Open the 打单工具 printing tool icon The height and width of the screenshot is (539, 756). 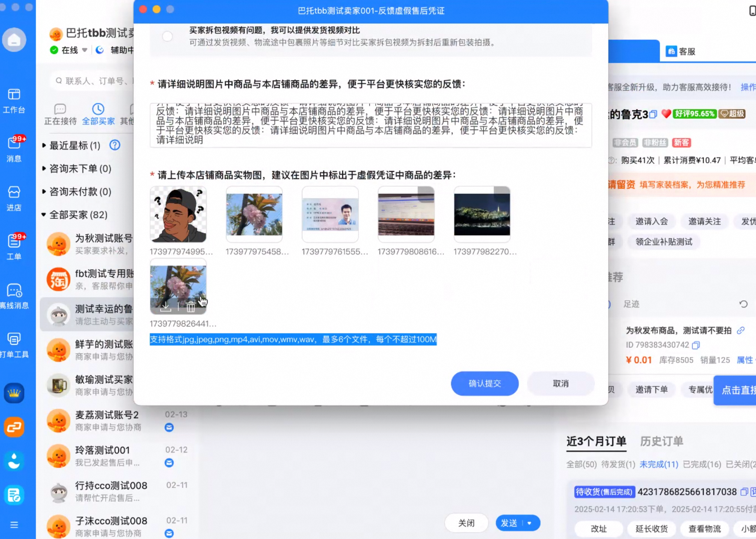(14, 345)
